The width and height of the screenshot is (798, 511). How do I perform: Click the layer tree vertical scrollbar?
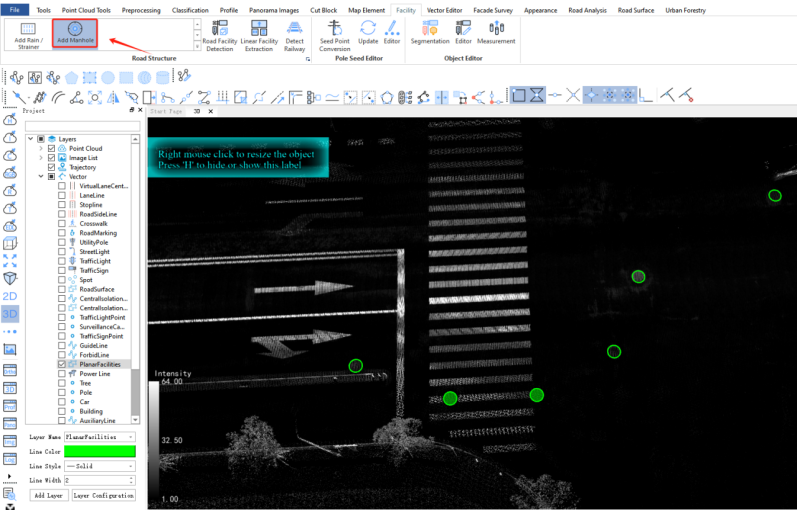click(x=135, y=280)
